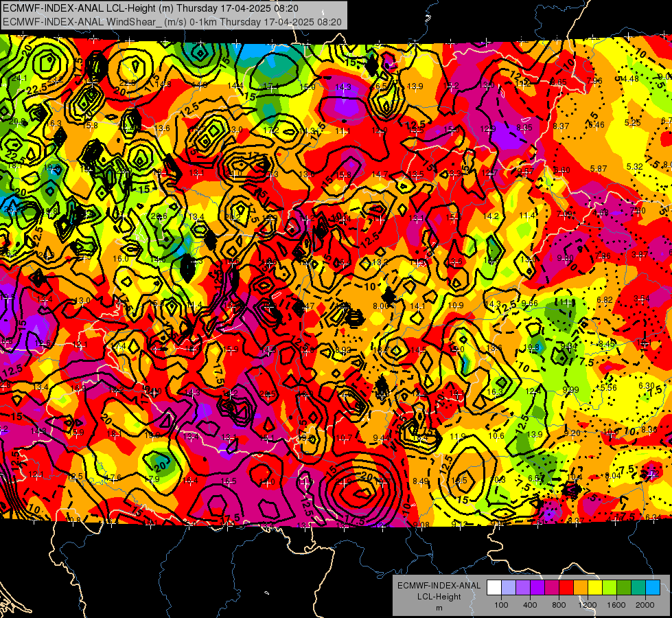Viewport: 672px width, 618px height.
Task: Click the legend unit label m
Action: click(x=439, y=608)
